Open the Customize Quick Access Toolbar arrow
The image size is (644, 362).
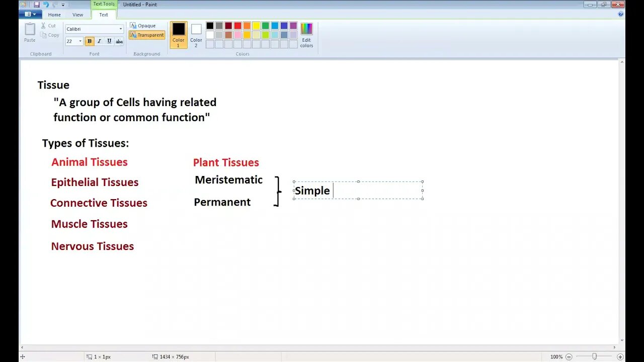[63, 5]
